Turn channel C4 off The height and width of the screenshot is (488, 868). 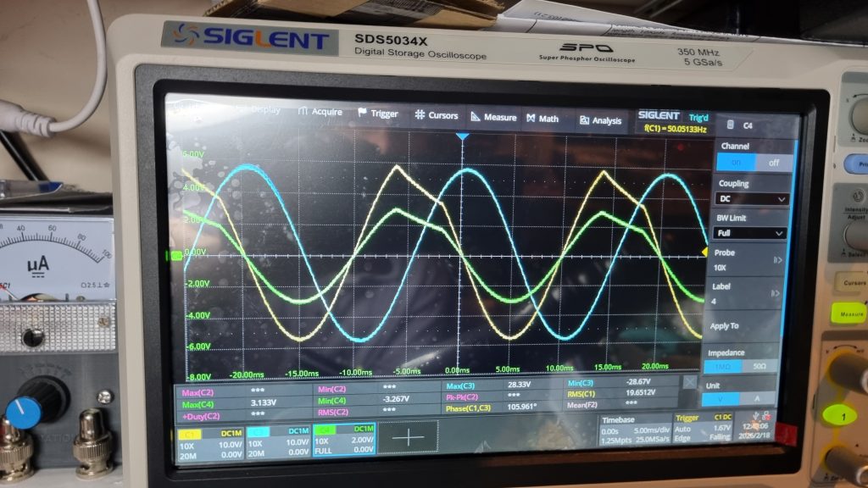(773, 163)
